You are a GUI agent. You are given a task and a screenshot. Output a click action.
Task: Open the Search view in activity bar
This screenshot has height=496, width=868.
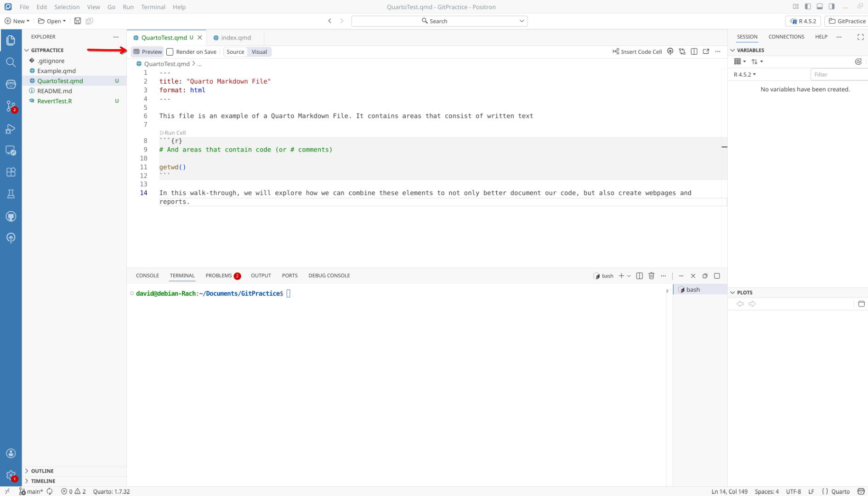pos(11,62)
